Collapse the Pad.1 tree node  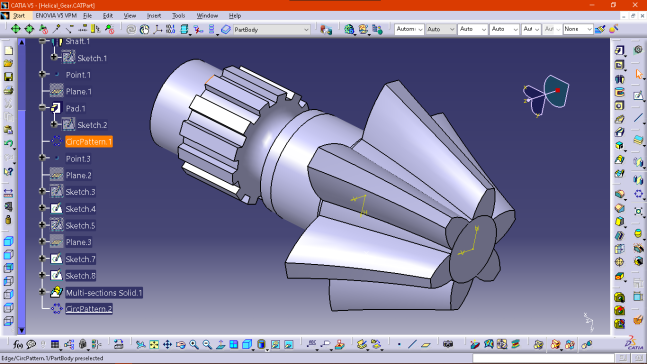click(42, 107)
